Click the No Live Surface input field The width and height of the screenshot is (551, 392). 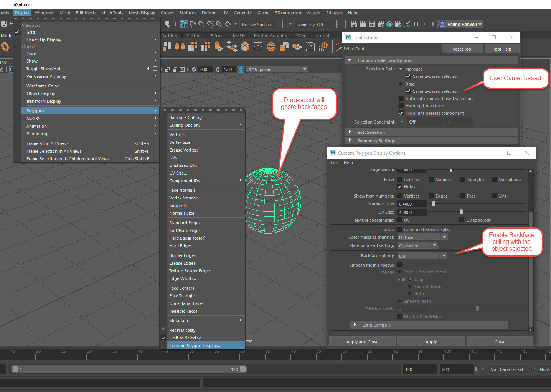coord(258,24)
